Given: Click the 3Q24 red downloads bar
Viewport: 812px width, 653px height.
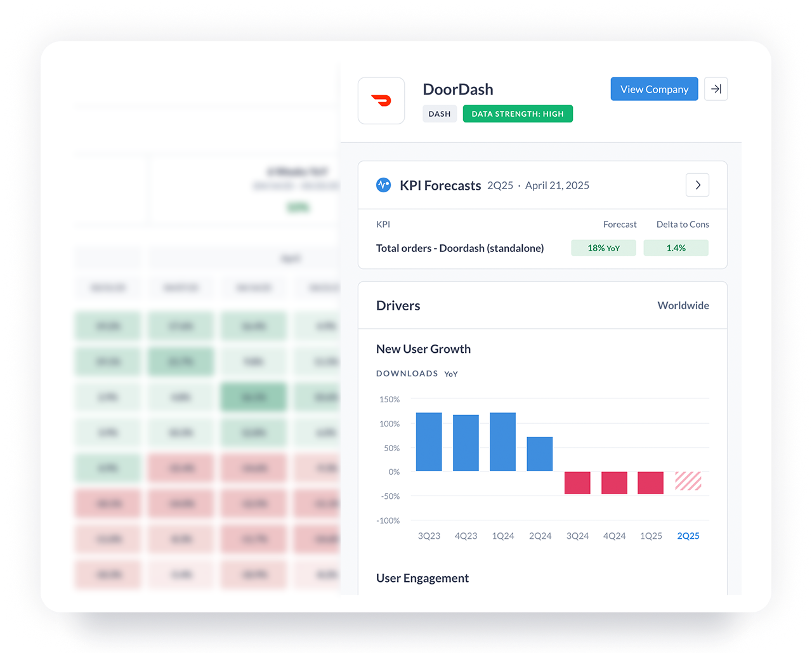Looking at the screenshot, I should 577,482.
